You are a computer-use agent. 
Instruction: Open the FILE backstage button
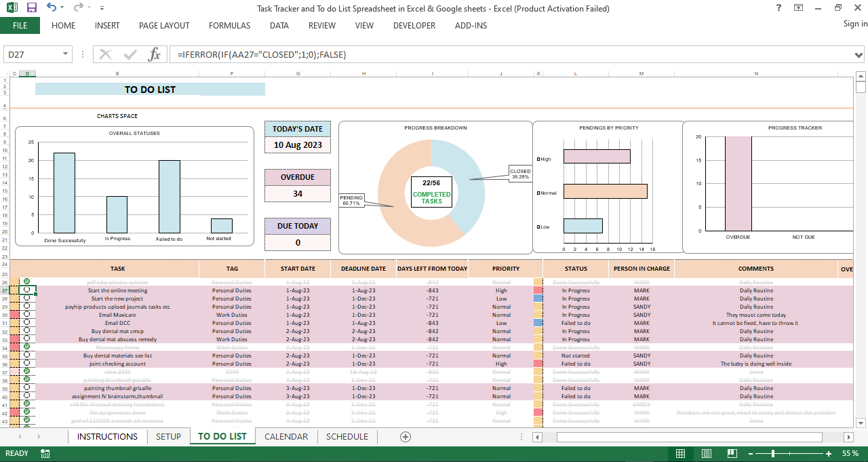[20, 26]
